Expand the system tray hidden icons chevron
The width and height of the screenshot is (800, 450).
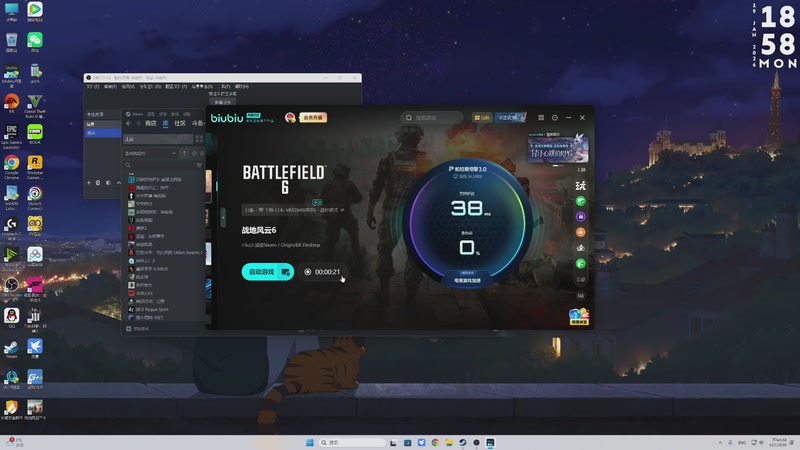coord(720,442)
